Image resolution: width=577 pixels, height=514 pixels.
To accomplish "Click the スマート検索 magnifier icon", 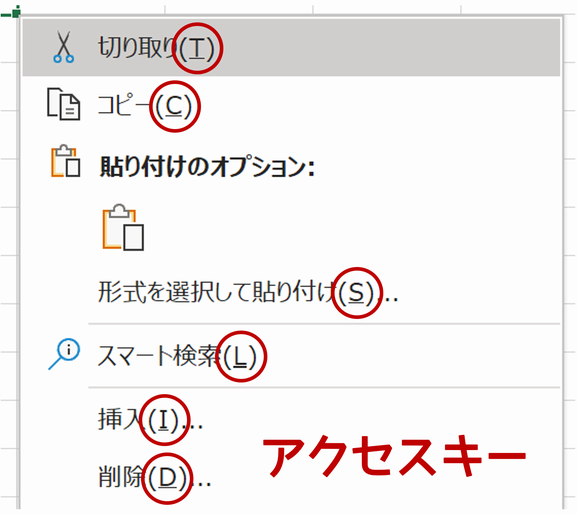I will [64, 354].
